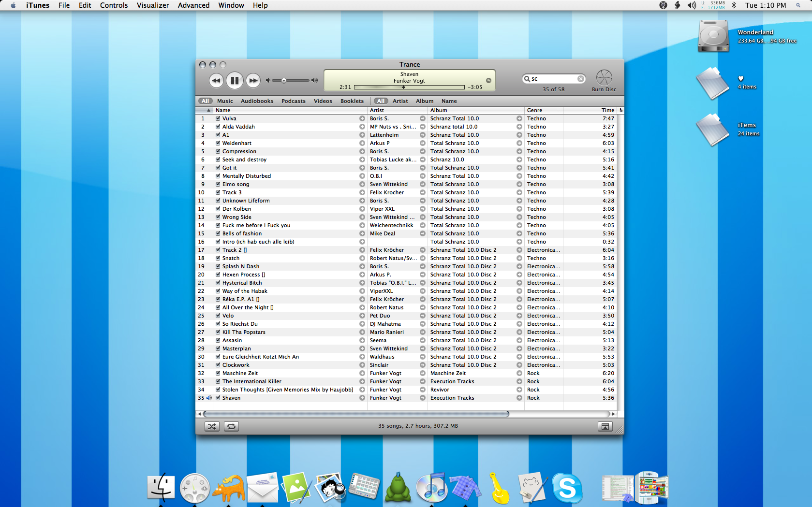Open Mail app in the Dock

click(263, 487)
